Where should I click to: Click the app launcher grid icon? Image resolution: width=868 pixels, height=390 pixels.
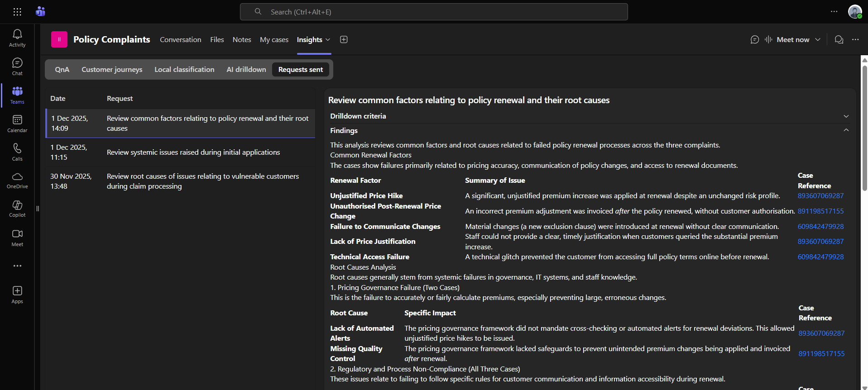coord(17,12)
